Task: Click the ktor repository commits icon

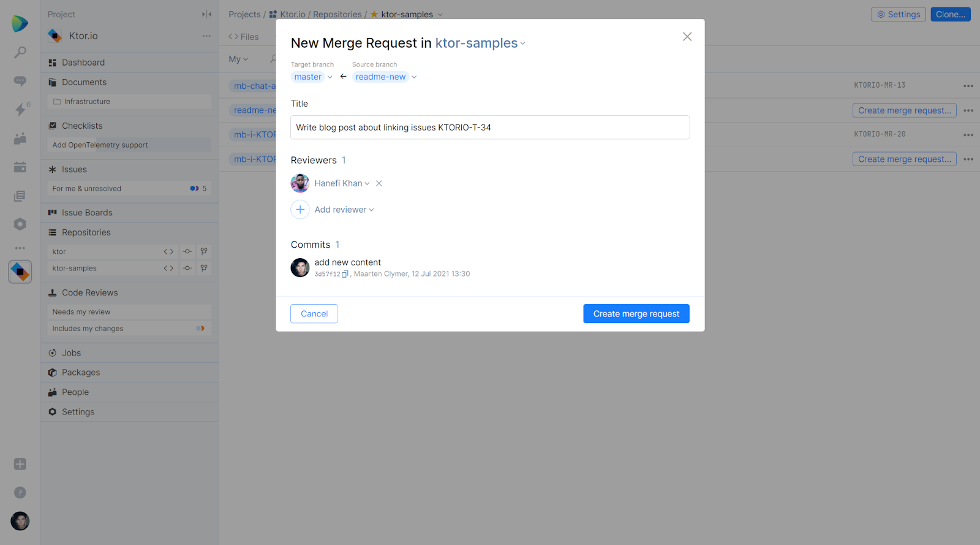Action: pos(187,251)
